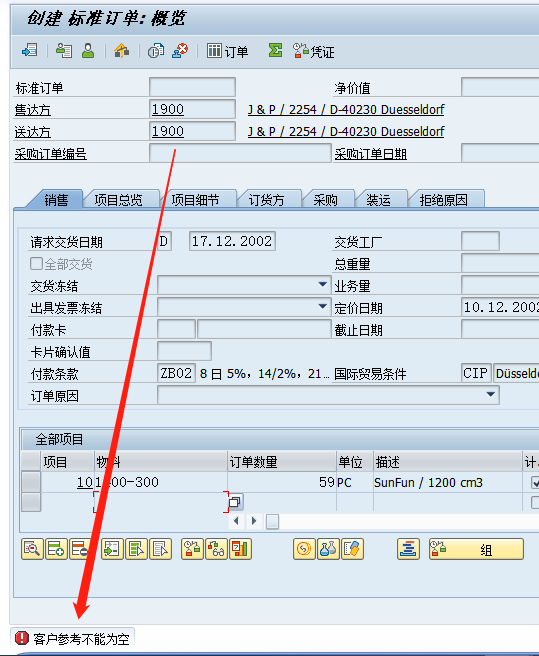Click the bar chart icon below table
Viewport: 539px width, 656px height.
(240, 549)
